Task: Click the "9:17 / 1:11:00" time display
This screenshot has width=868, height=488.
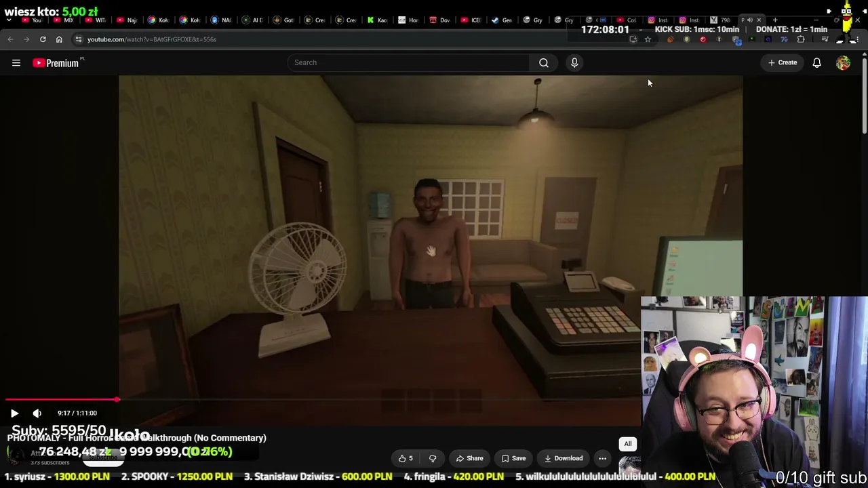Action: tap(77, 413)
